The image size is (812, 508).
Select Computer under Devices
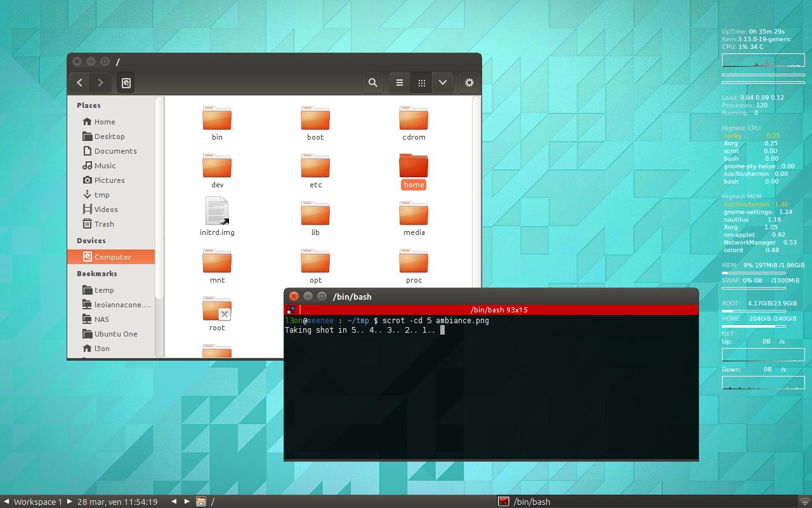click(111, 257)
